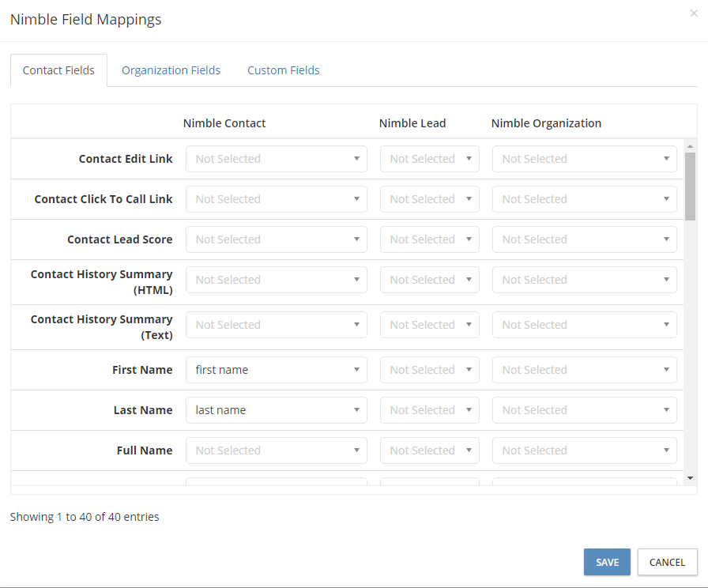This screenshot has height=588, width=708.
Task: Click the Contact History Summary (HTML) label
Action: point(102,282)
